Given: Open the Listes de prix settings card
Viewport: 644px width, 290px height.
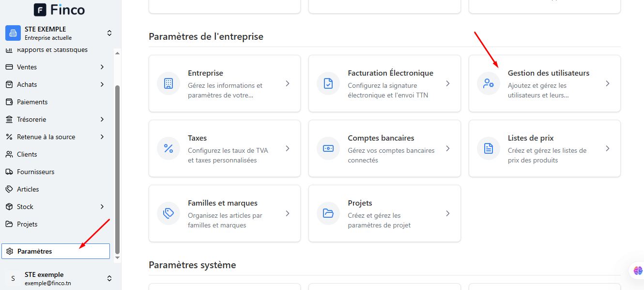Looking at the screenshot, I should [x=544, y=148].
